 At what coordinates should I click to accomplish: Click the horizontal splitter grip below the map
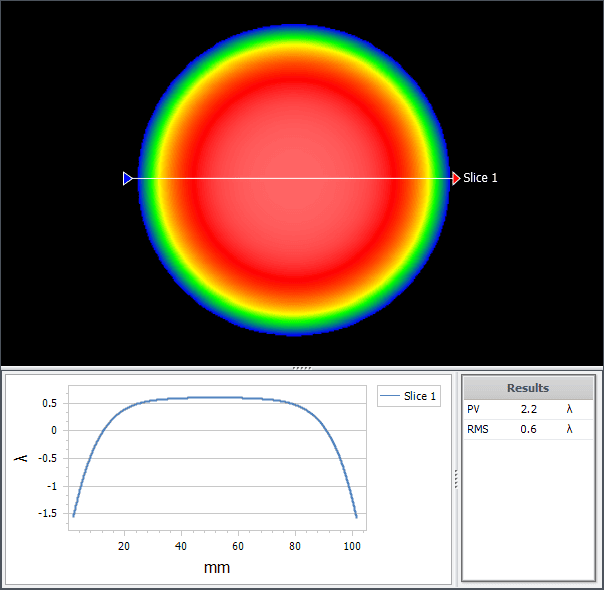[302, 368]
